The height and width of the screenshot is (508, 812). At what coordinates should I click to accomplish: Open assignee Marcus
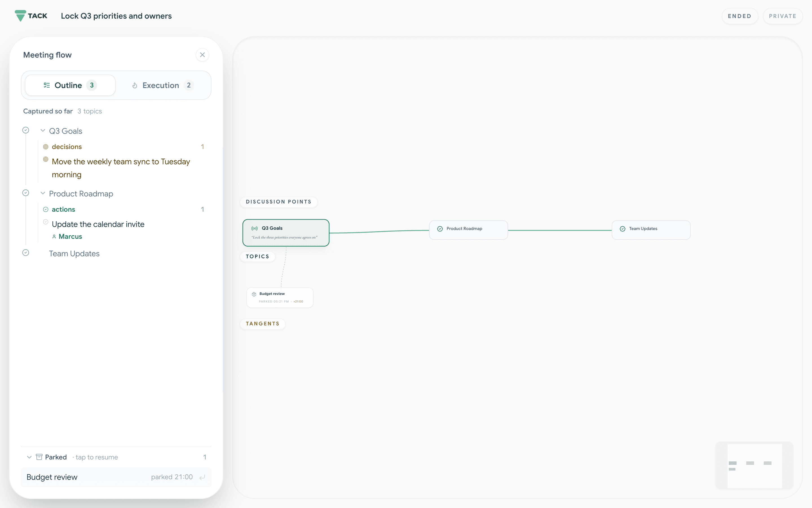point(70,237)
